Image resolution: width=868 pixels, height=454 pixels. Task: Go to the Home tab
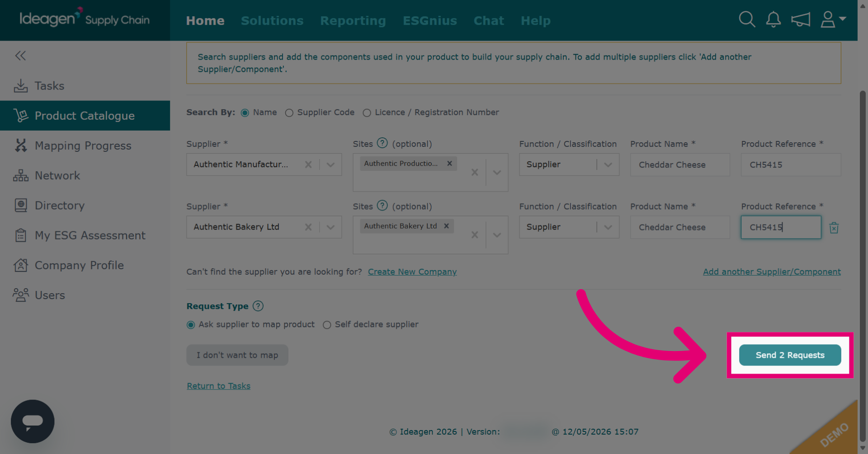click(x=205, y=21)
